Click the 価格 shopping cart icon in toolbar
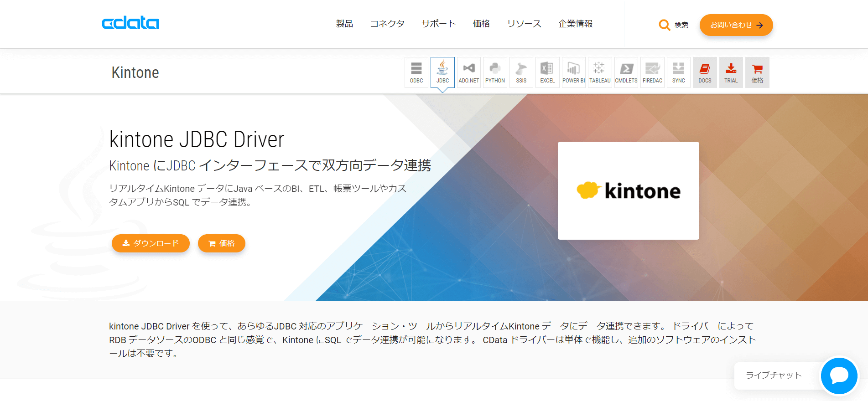 point(757,72)
